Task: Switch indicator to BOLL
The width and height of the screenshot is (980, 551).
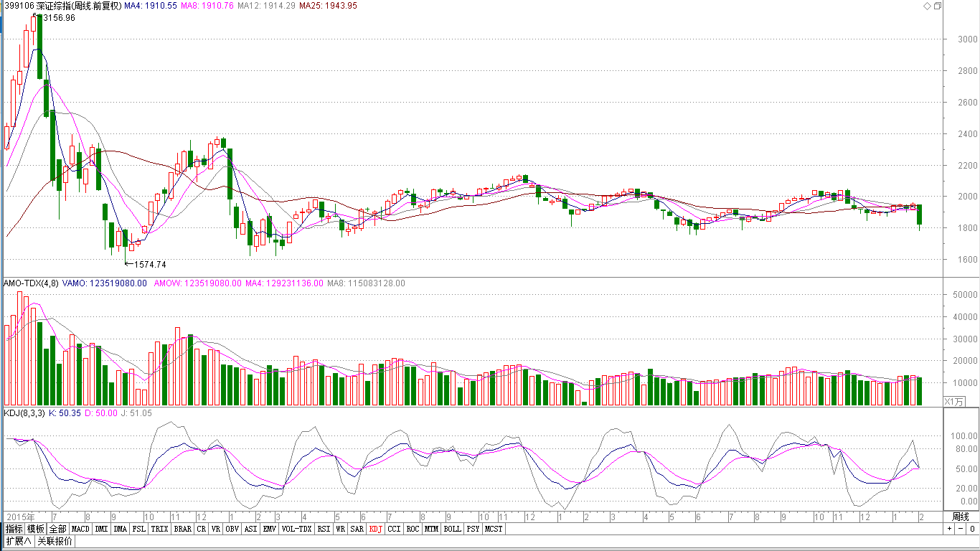Action: (x=452, y=529)
